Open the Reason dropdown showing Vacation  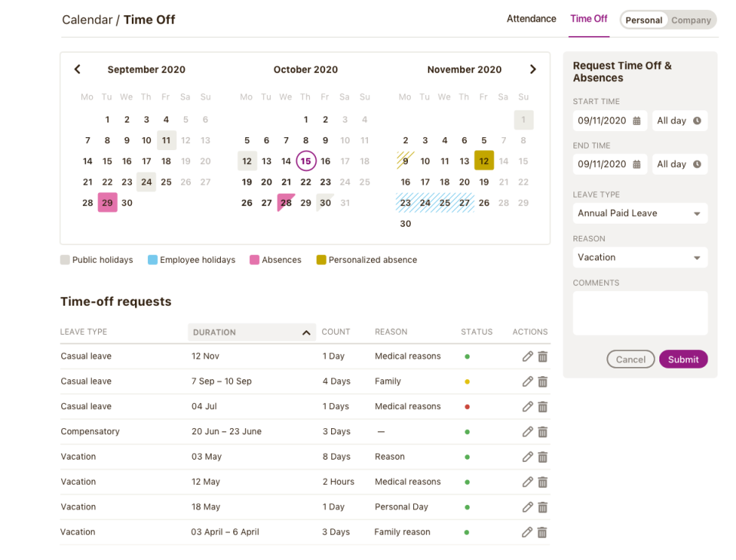coord(639,257)
